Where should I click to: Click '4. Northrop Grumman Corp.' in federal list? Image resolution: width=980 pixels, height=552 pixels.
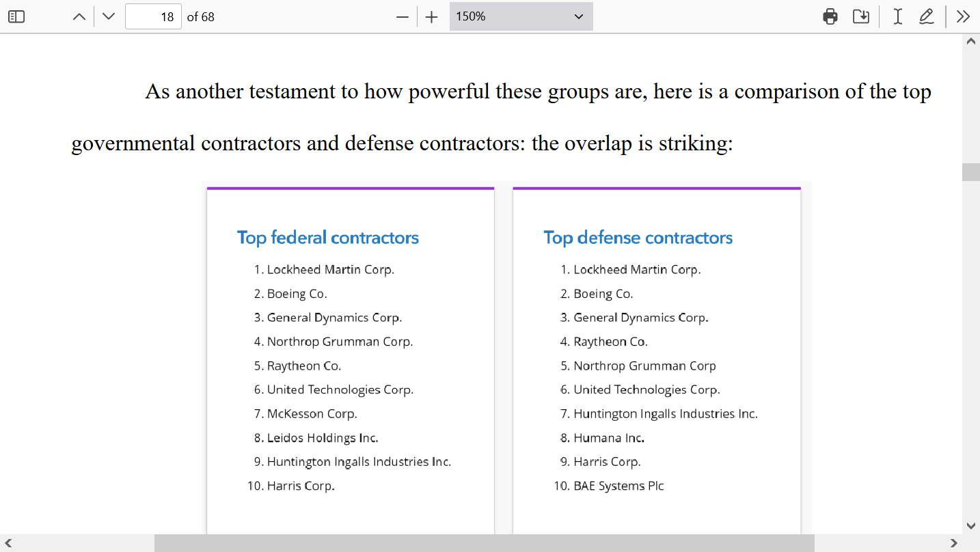[334, 342]
